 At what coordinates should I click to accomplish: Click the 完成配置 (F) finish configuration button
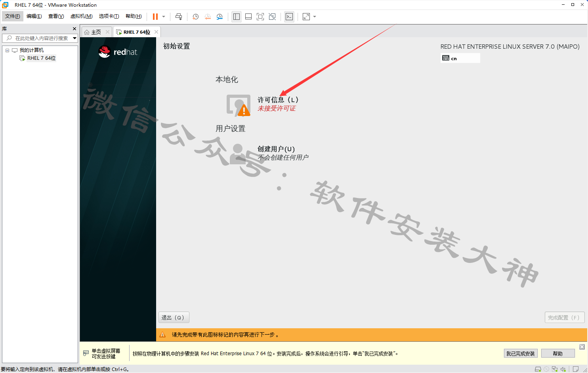[565, 318]
